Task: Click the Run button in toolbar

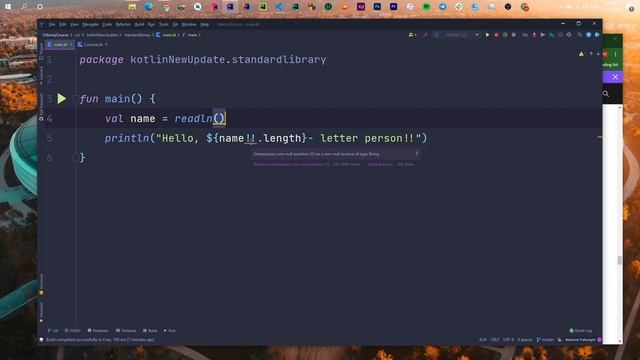Action: [x=487, y=35]
